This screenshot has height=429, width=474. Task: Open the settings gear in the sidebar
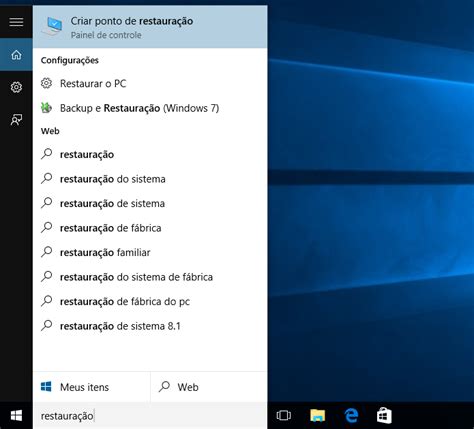(16, 87)
